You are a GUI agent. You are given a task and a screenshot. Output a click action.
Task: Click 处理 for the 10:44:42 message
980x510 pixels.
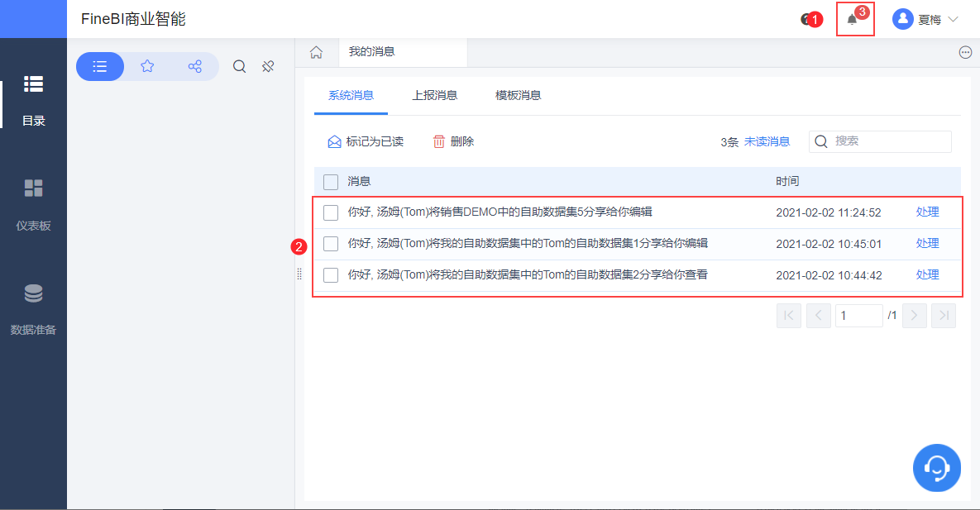928,274
